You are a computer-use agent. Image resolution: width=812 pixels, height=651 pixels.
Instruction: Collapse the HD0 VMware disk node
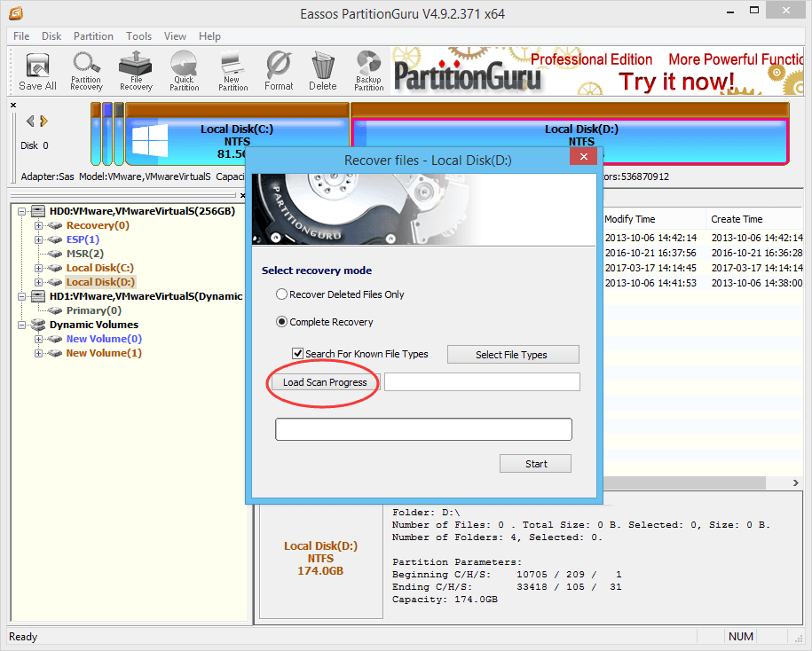coord(22,211)
